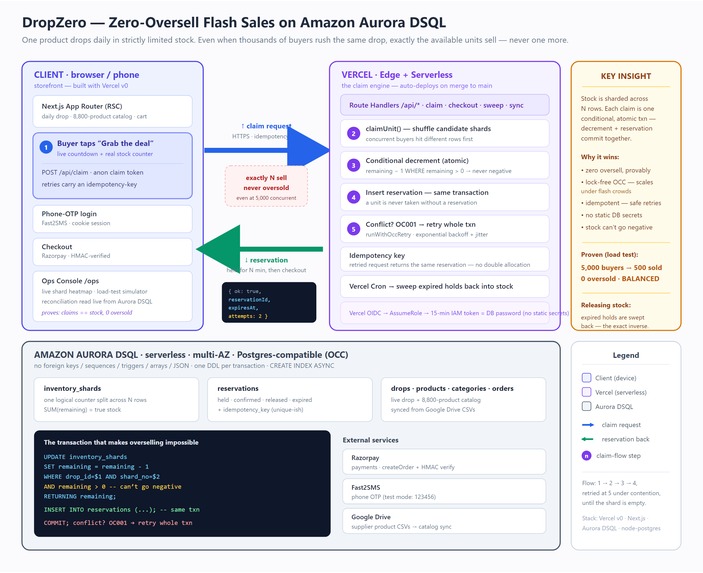Viewport: 703px width, 573px height.
Task: Click the step 5 circle beside Conflict? OC001
Action: [354, 229]
